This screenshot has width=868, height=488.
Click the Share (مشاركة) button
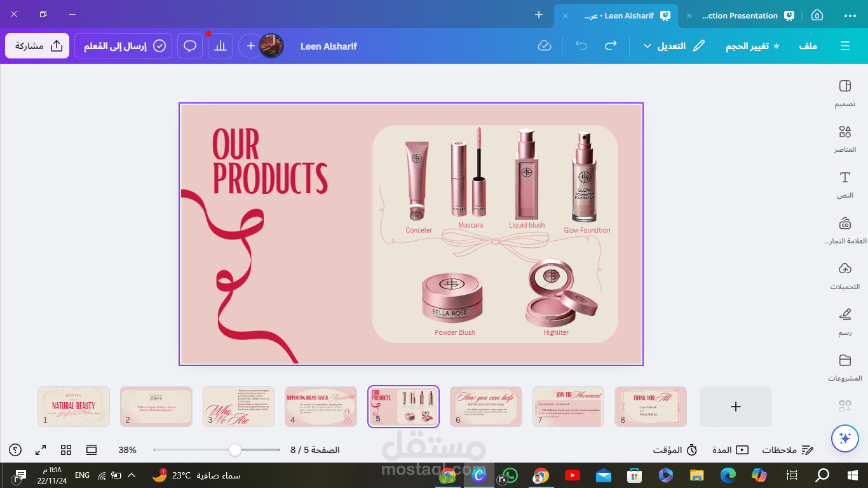point(37,46)
